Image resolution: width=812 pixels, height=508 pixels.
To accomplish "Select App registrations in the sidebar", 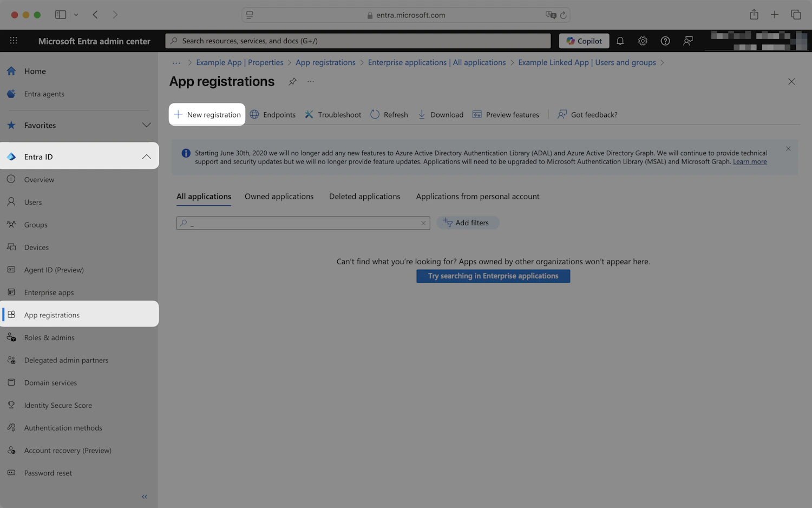I will click(x=79, y=315).
